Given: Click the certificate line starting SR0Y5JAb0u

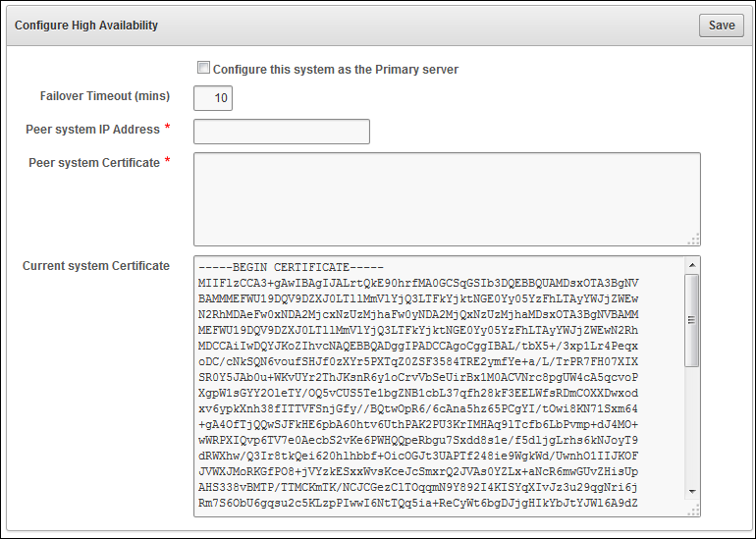Looking at the screenshot, I should [x=418, y=377].
